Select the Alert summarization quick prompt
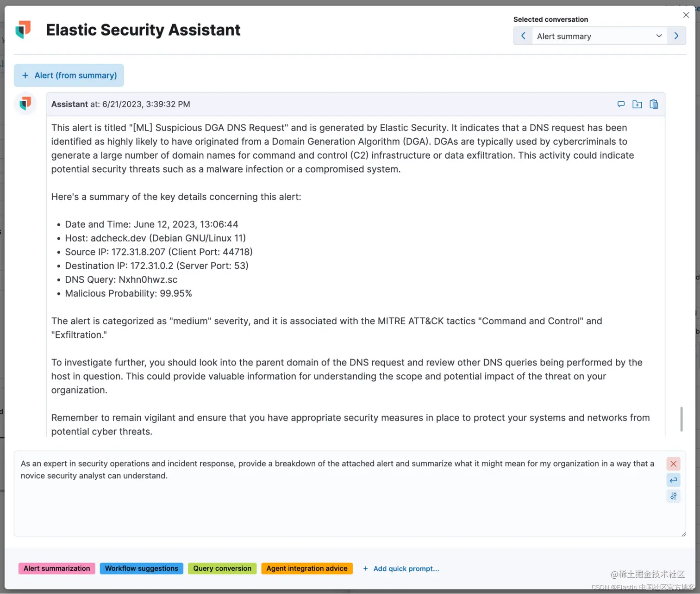 (57, 569)
